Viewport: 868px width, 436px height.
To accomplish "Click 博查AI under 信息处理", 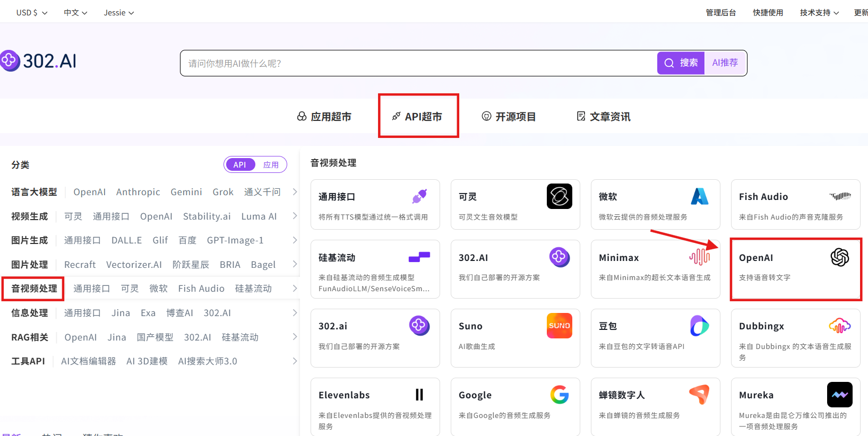I will [179, 313].
